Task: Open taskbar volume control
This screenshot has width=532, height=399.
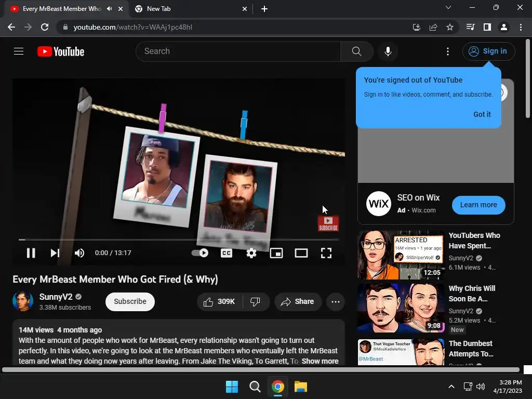Action: pyautogui.click(x=481, y=387)
